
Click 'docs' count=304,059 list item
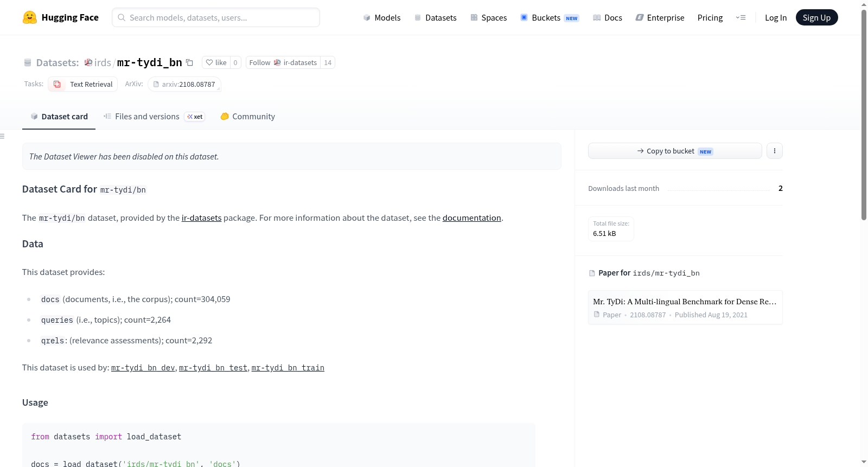click(136, 299)
